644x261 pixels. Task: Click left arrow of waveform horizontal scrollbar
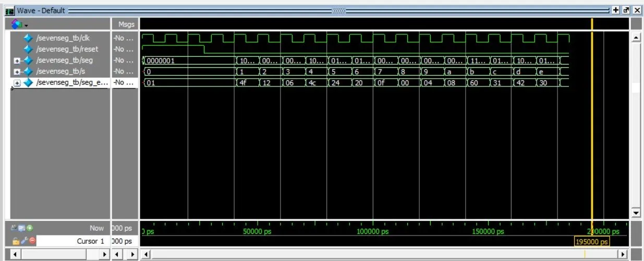click(x=146, y=254)
